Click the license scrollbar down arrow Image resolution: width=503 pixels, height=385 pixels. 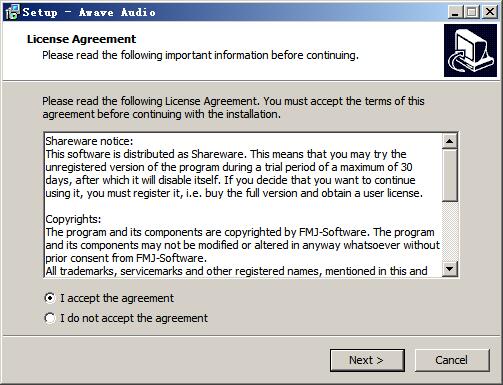coord(450,269)
